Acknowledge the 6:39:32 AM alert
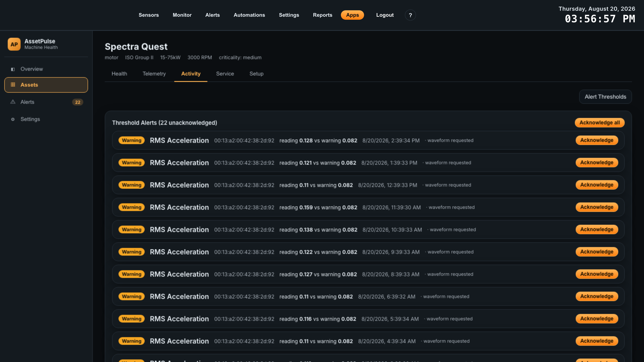The height and width of the screenshot is (362, 644). tap(597, 296)
